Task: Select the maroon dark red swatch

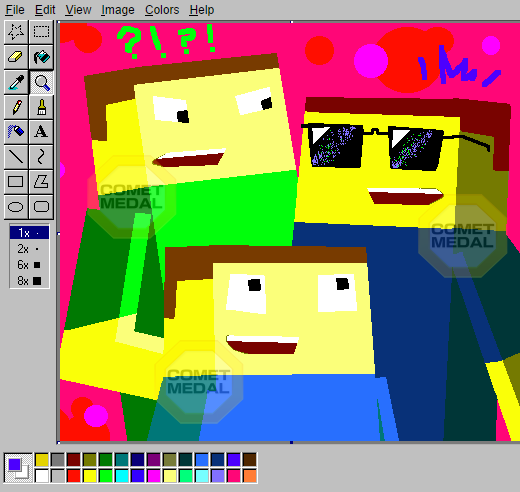Action: pos(74,460)
